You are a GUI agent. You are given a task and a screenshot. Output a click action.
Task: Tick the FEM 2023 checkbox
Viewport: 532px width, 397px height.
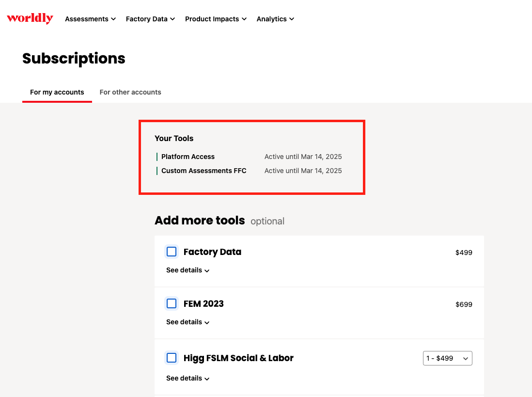[x=172, y=303]
